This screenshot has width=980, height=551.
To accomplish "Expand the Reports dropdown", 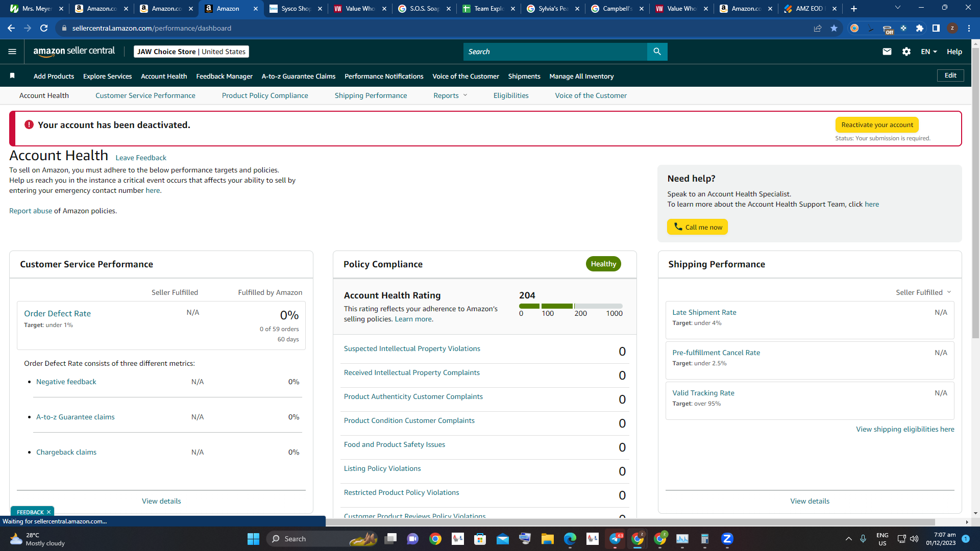I will point(450,95).
